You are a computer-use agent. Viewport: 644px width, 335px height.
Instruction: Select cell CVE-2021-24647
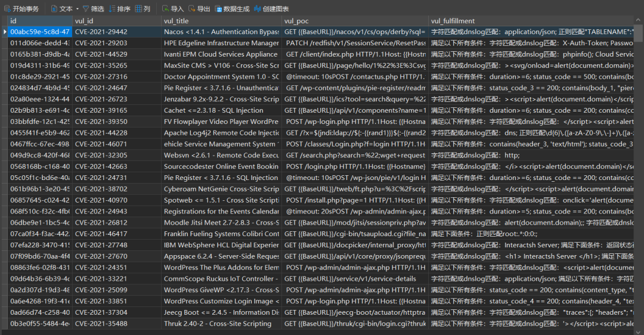coord(117,88)
